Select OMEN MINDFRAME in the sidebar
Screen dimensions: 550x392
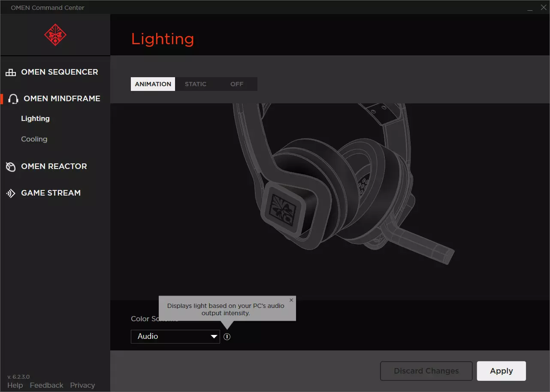pyautogui.click(x=62, y=99)
